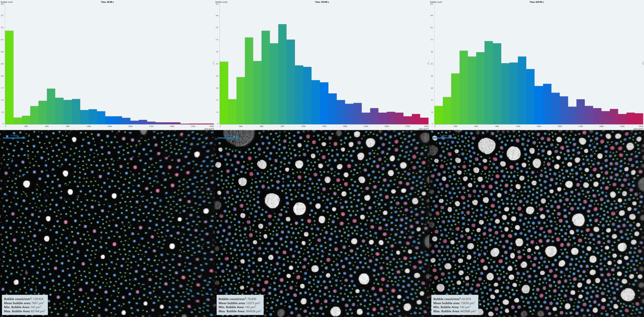
Task: Click 'Mean bubble area: 7697 µm²' value
Action: [x=24, y=303]
